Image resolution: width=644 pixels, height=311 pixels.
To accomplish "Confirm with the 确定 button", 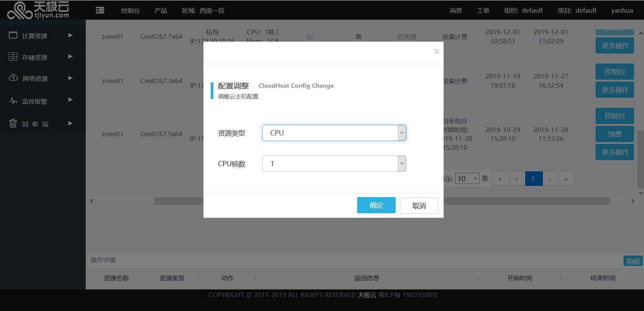I will tap(376, 205).
